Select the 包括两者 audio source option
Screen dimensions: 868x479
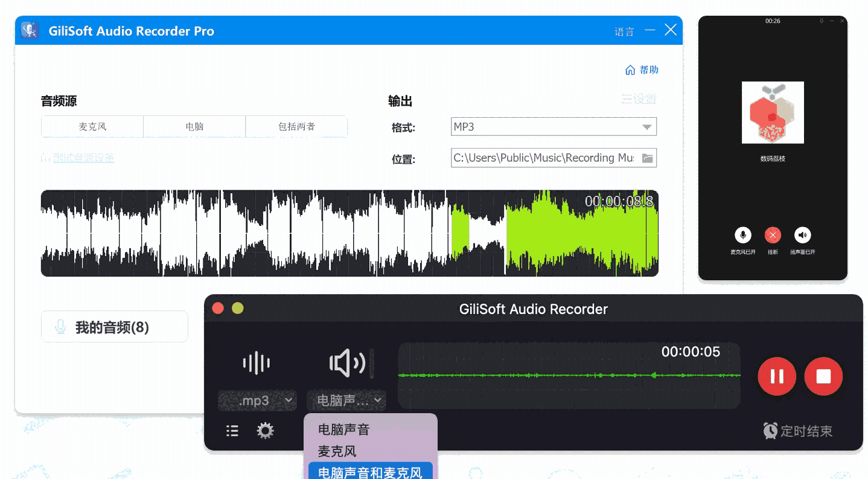coord(296,126)
